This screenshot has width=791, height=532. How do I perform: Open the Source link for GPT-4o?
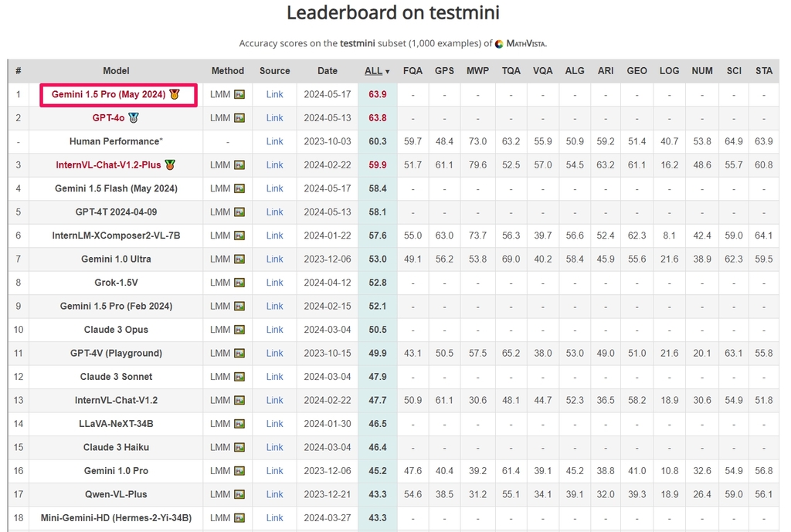coord(274,117)
